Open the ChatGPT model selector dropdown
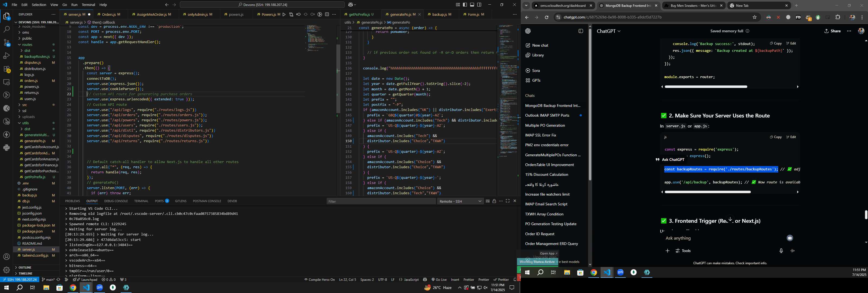 click(x=608, y=31)
